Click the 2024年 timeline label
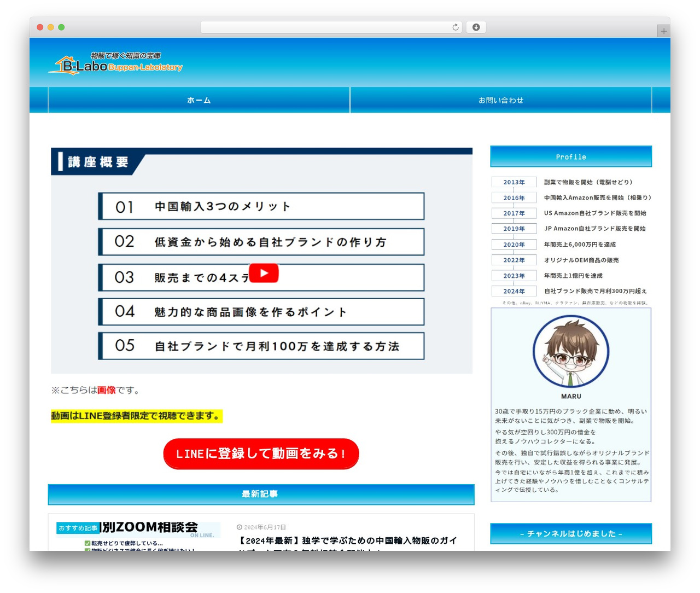 (x=514, y=291)
